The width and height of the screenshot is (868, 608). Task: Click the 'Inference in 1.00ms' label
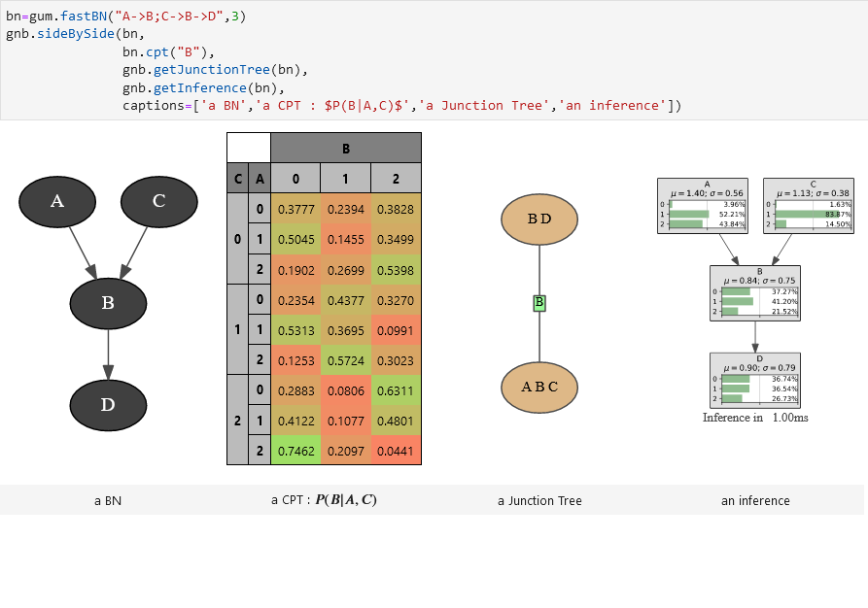pos(754,419)
